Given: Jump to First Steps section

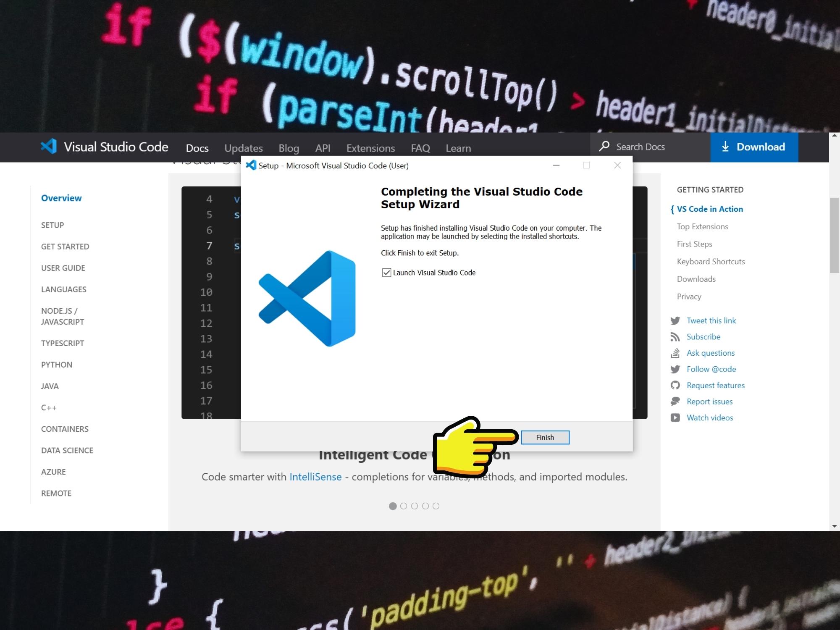Looking at the screenshot, I should (695, 244).
